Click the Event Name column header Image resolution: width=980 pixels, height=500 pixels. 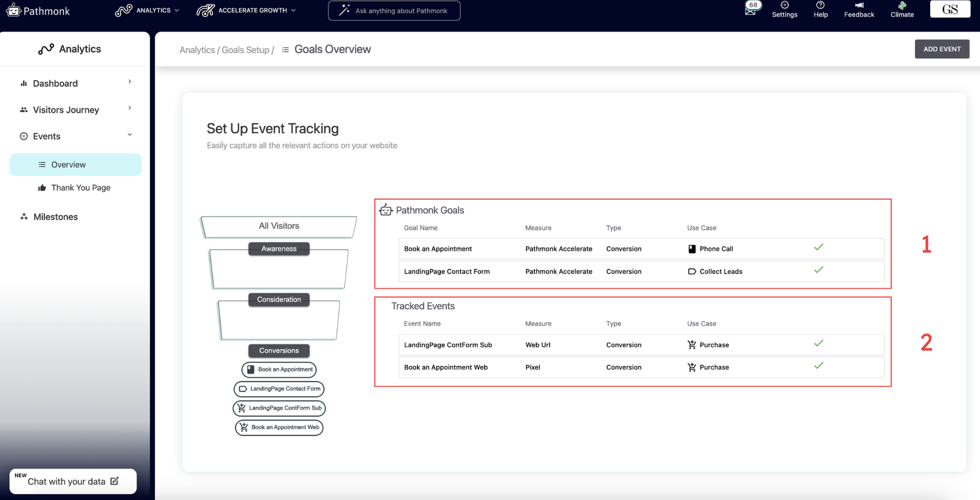(422, 324)
